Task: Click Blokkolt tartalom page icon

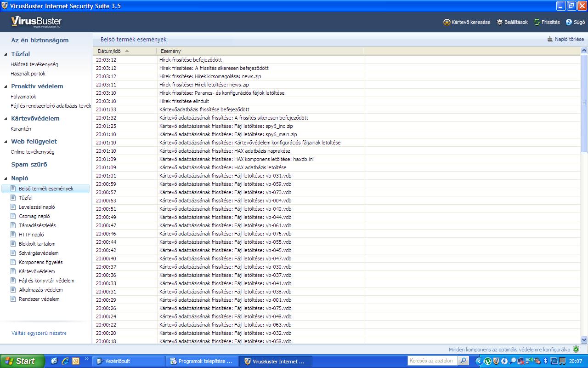Action: point(13,244)
